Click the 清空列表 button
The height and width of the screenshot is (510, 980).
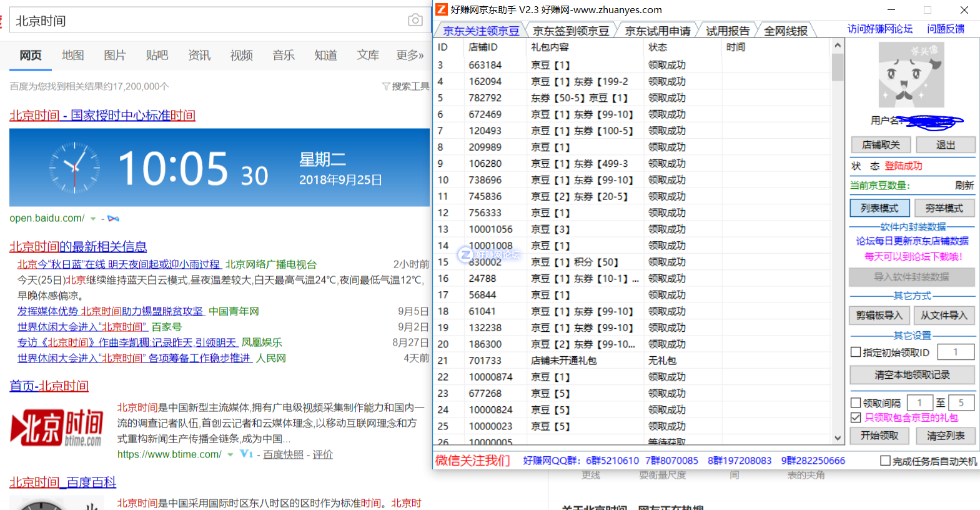tap(946, 436)
